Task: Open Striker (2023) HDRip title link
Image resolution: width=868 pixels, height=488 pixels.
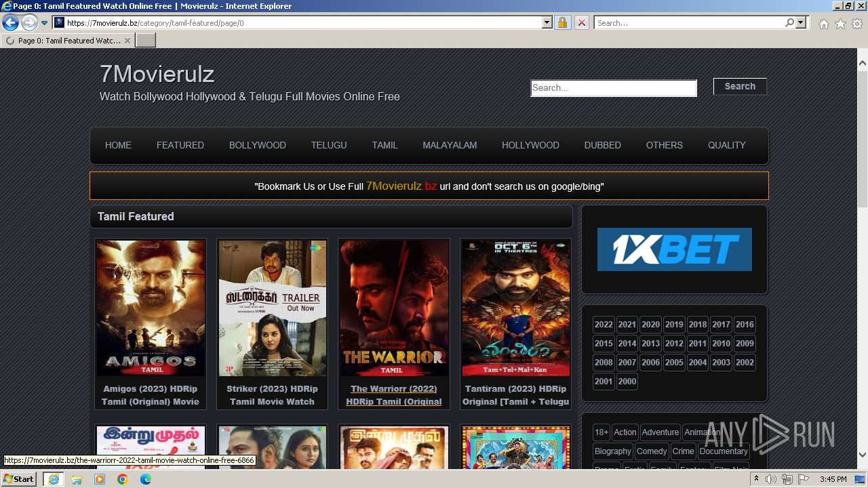Action: coord(272,395)
